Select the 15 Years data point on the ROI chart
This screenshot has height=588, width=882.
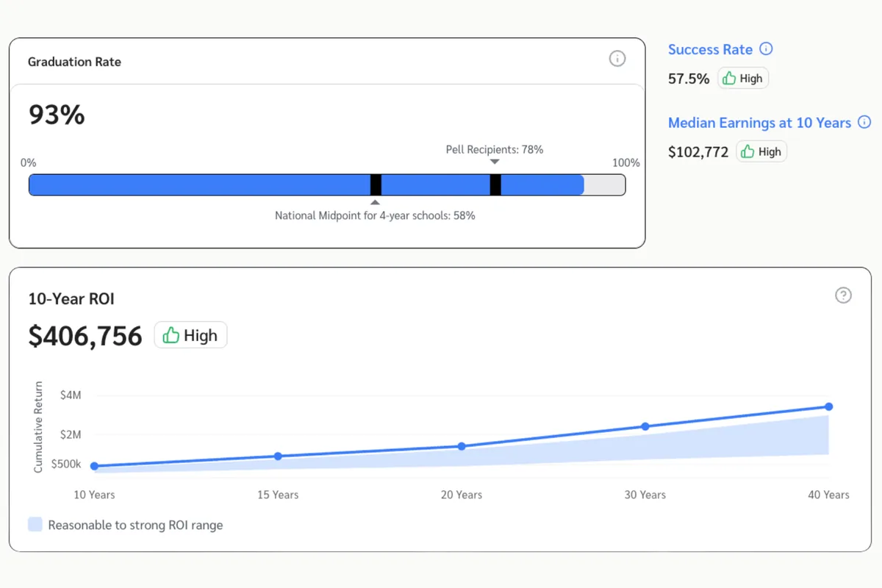click(278, 456)
